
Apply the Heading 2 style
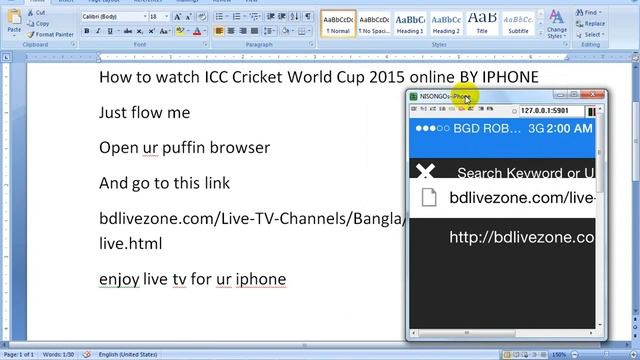point(446,24)
